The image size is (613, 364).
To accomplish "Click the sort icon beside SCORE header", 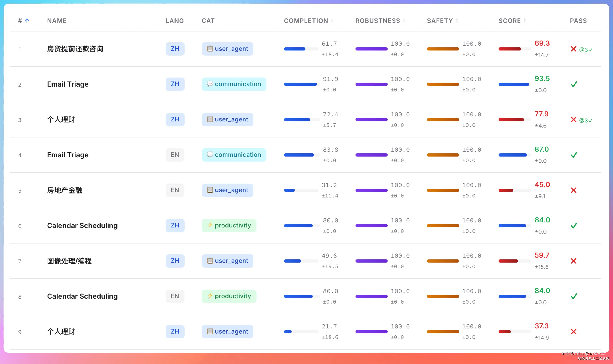I will point(524,20).
